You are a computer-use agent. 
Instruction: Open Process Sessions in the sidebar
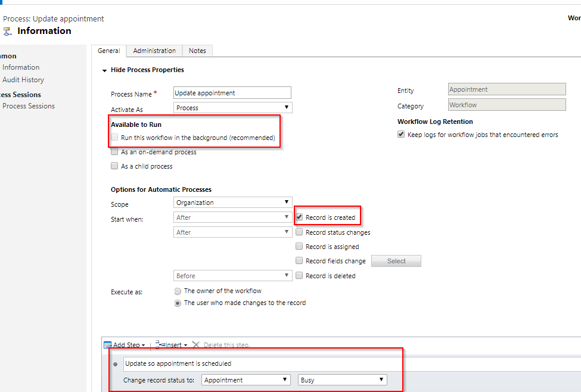[29, 106]
